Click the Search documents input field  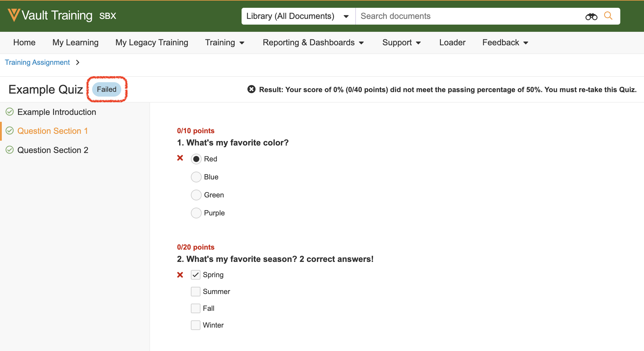pyautogui.click(x=468, y=16)
